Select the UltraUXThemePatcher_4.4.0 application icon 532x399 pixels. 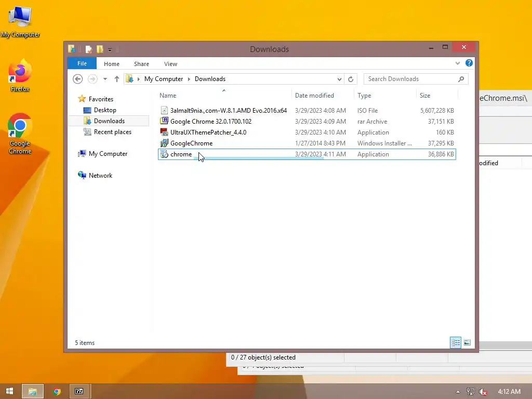pos(164,132)
